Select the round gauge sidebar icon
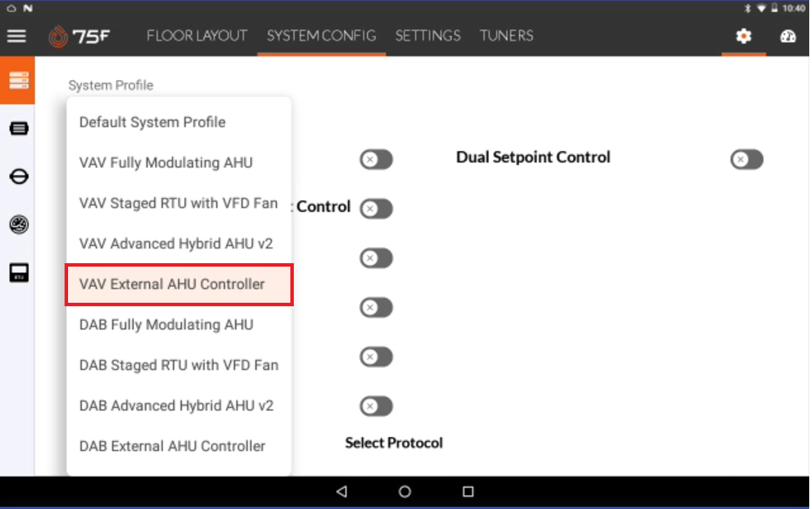 (x=19, y=225)
